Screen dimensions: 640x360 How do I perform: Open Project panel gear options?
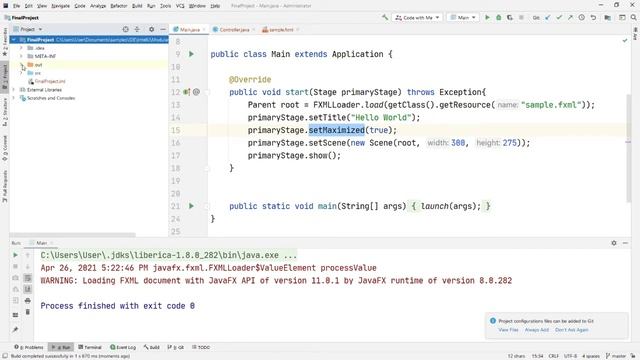coord(151,29)
